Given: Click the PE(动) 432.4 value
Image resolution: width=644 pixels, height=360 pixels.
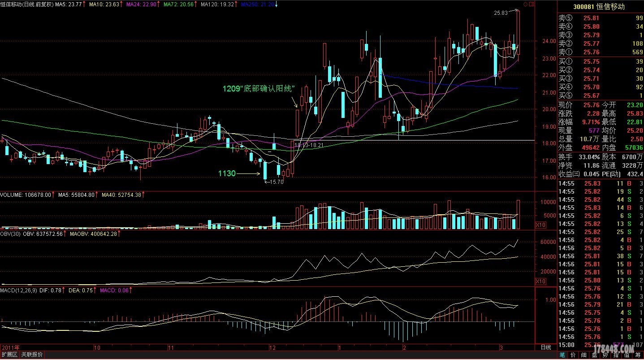Looking at the screenshot, I should click(635, 174).
